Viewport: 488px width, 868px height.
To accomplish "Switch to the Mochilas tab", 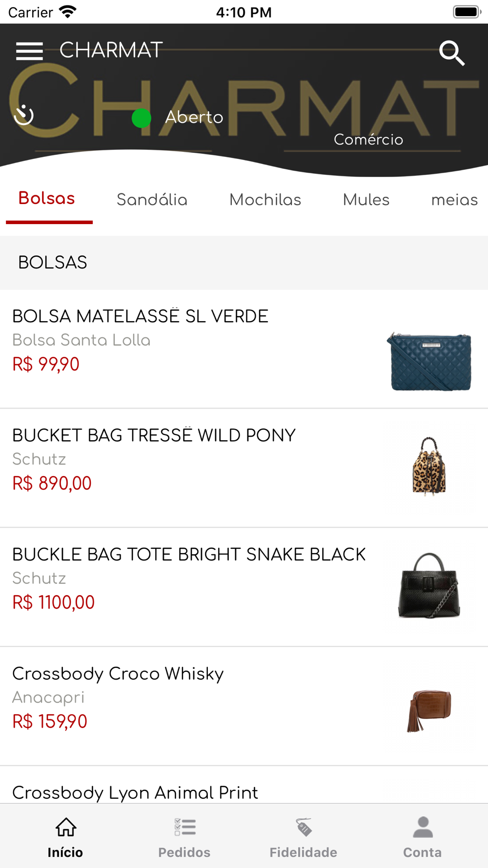I will pos(265,200).
